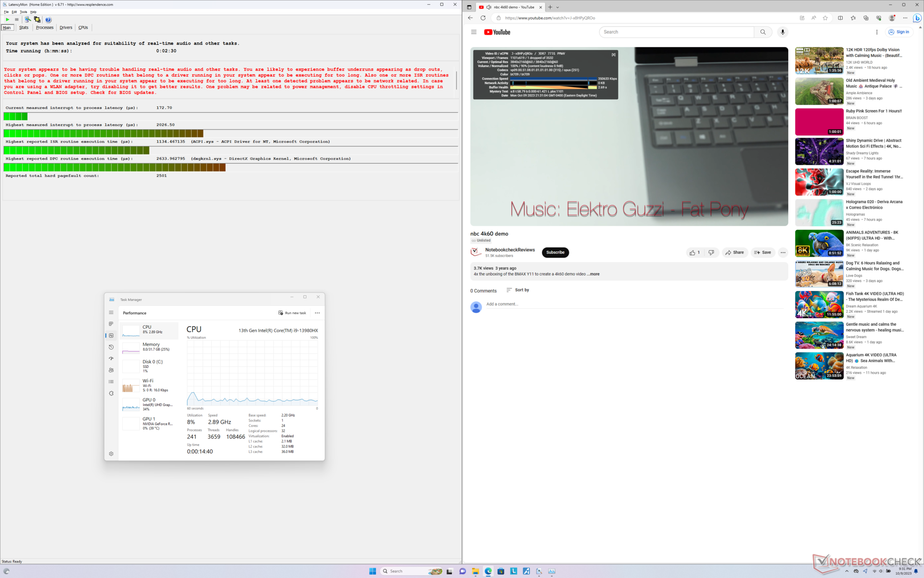Switch to the Drivers tab in LatencyMon

coord(66,27)
